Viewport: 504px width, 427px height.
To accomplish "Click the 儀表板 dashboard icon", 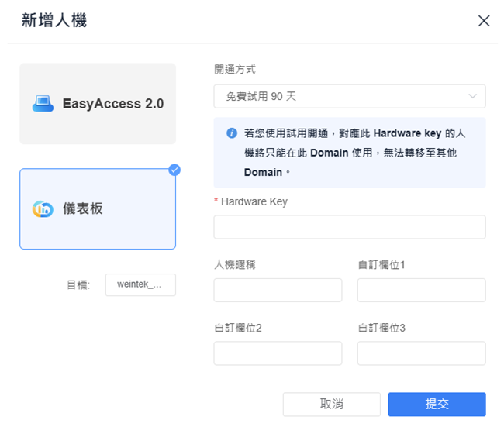I will (43, 208).
